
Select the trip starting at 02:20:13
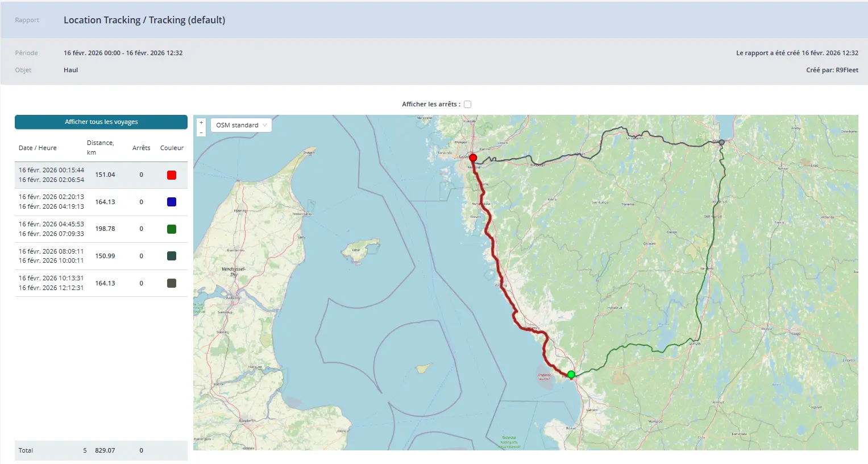coord(51,202)
